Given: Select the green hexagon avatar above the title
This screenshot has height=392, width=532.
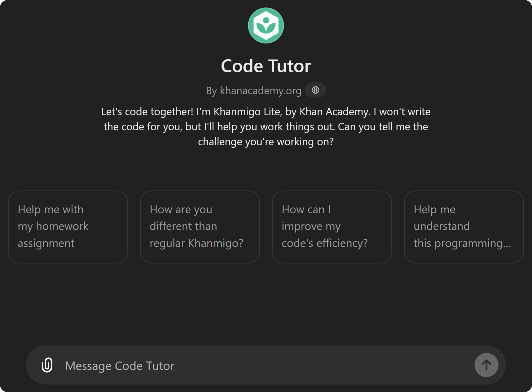Looking at the screenshot, I should pos(266,25).
